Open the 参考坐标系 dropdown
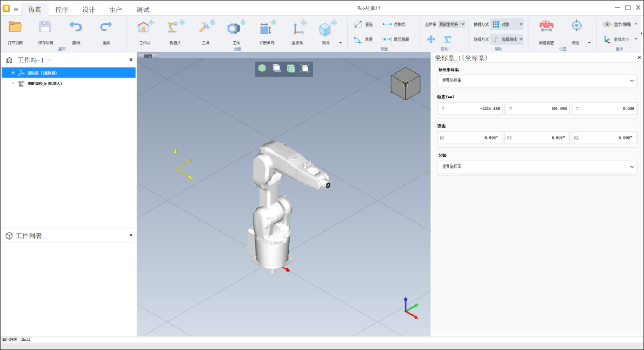 coord(537,81)
